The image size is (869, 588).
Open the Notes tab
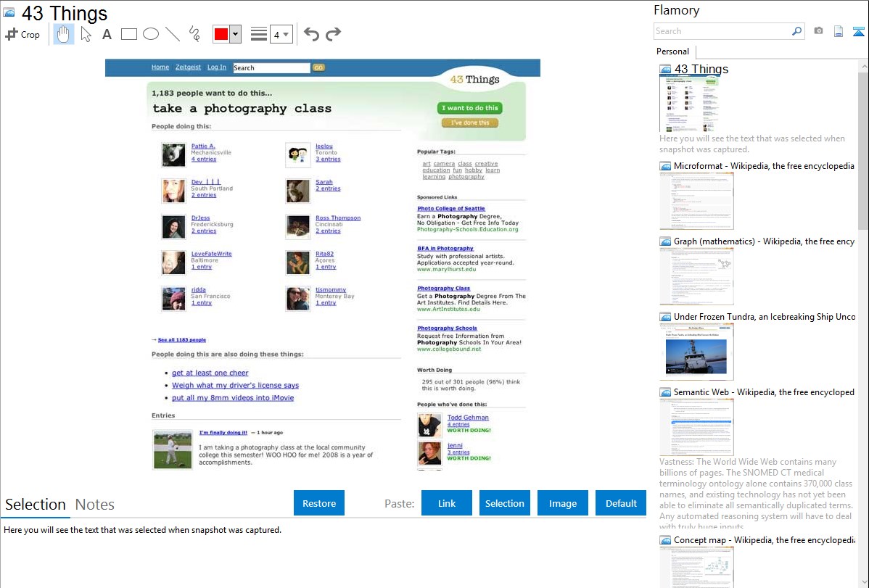[95, 505]
